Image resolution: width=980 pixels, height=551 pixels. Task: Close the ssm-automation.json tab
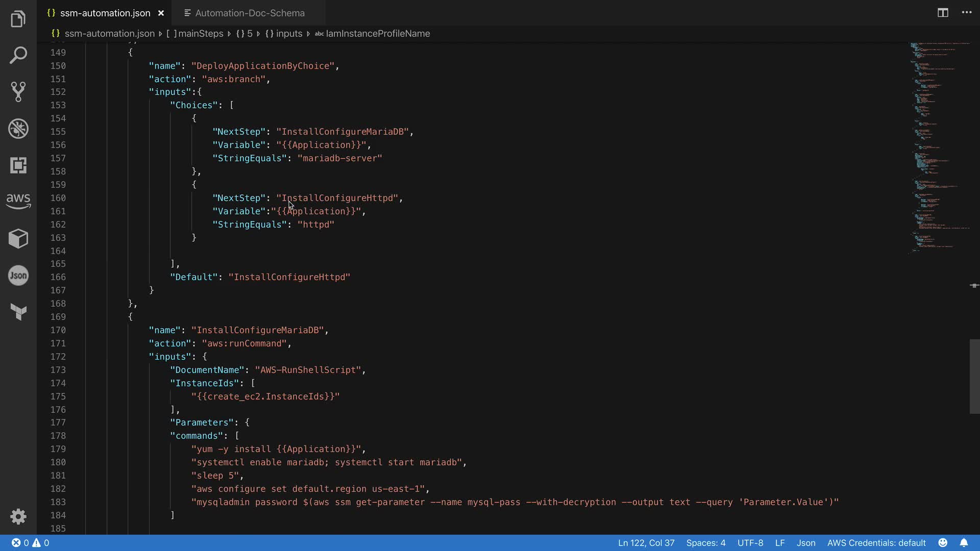[161, 13]
